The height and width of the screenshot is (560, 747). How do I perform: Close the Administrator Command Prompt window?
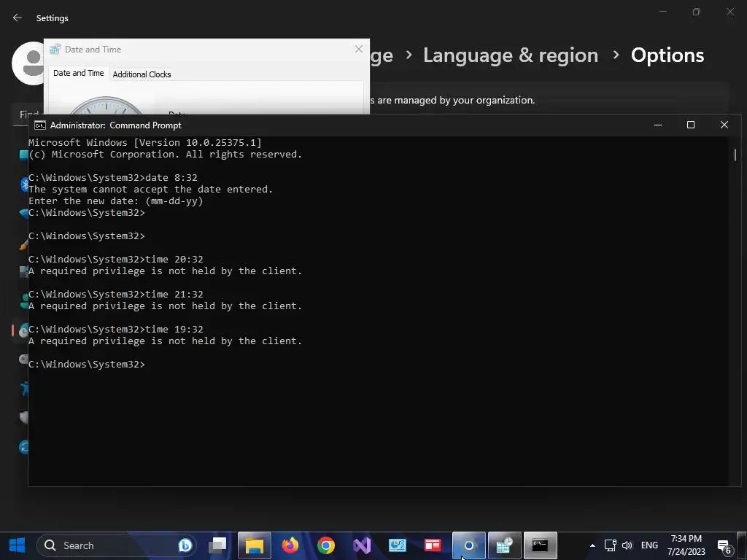724,125
